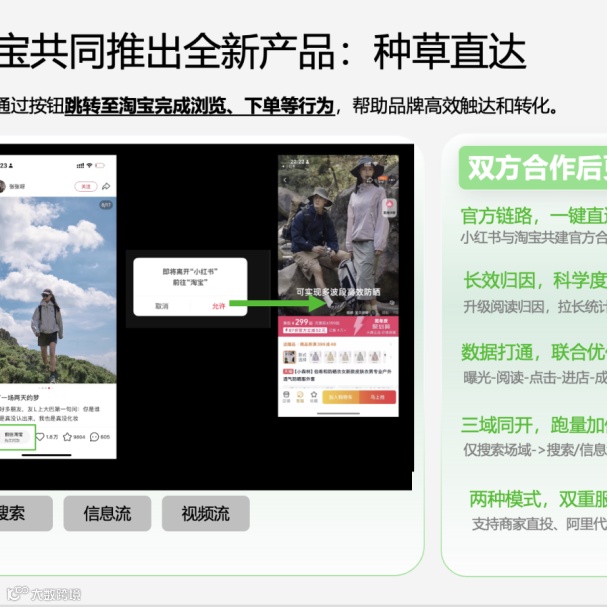Image resolution: width=607 pixels, height=607 pixels.
Task: Tap the 店铺 shop icon in Taobao bottom bar
Action: pyautogui.click(x=286, y=397)
